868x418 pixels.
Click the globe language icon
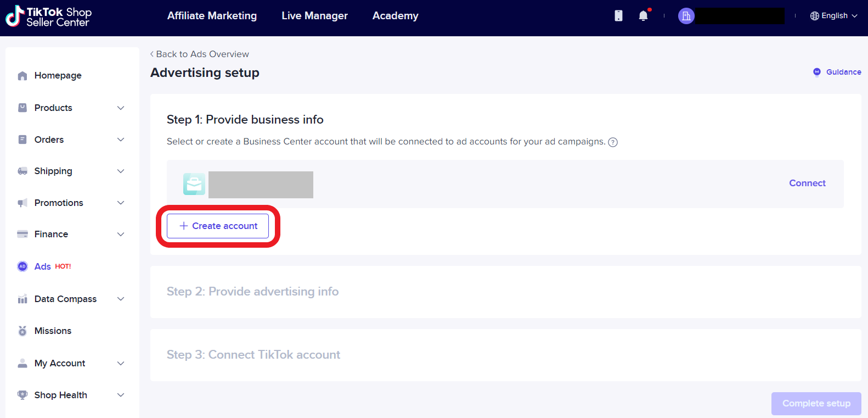(815, 16)
